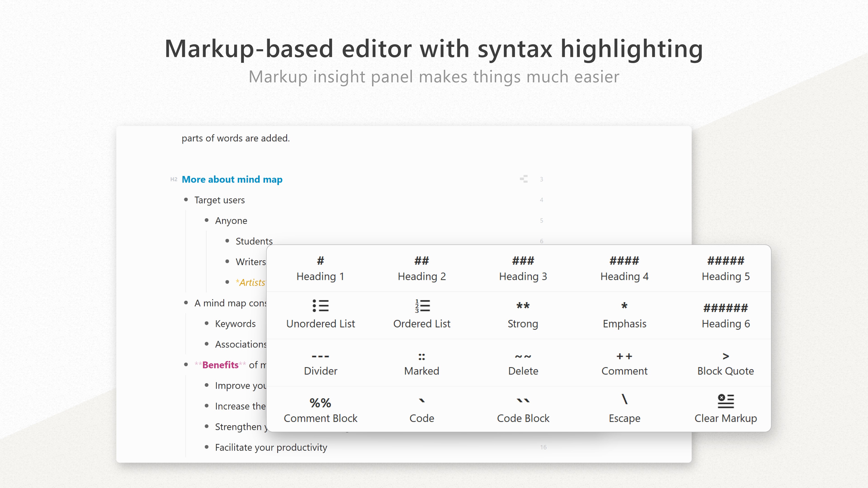Apply Emphasis single-asterisk markup
The height and width of the screenshot is (488, 868).
pyautogui.click(x=624, y=314)
